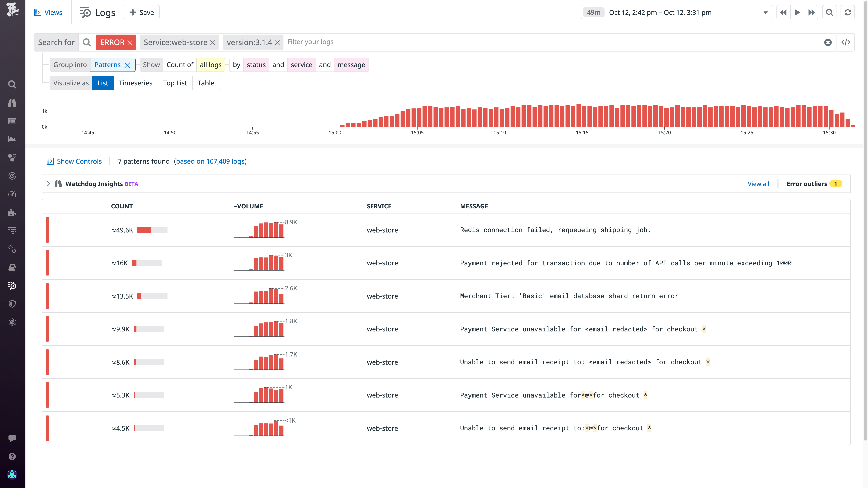The height and width of the screenshot is (488, 868).
Task: Open the help question-mark icon at the sidebar bottom
Action: point(12,456)
